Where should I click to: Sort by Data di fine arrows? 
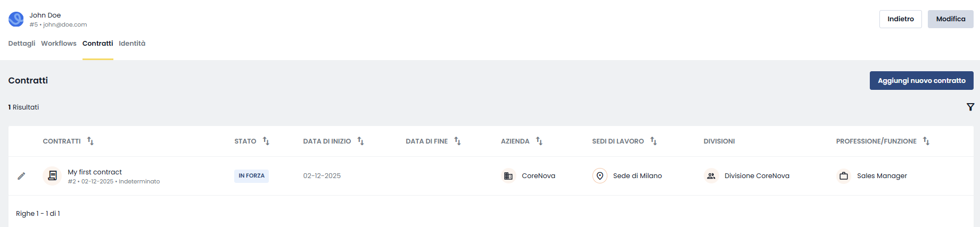pos(458,141)
